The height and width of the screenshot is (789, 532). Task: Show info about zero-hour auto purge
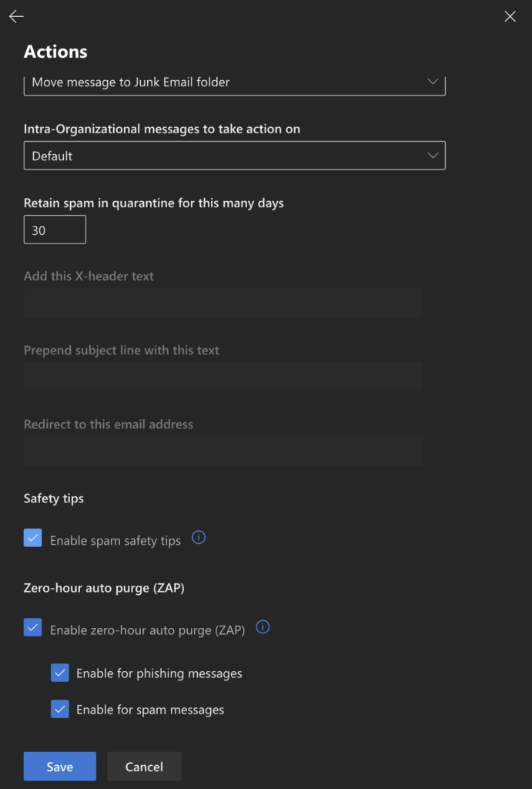click(263, 627)
